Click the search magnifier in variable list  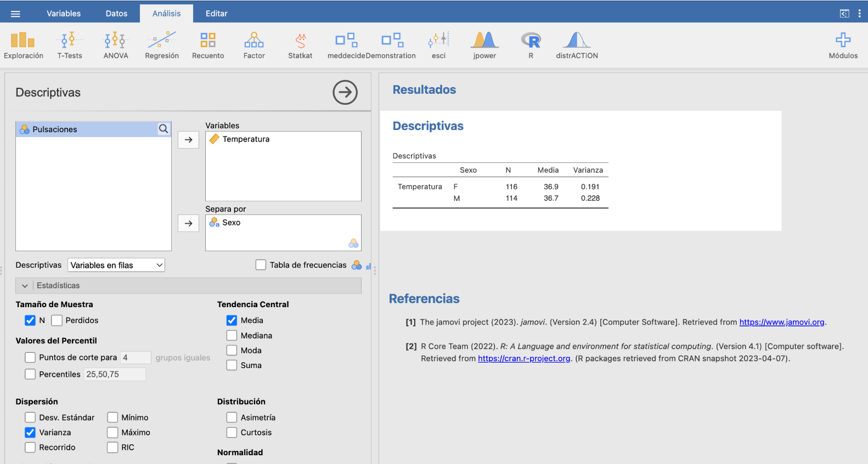click(164, 129)
